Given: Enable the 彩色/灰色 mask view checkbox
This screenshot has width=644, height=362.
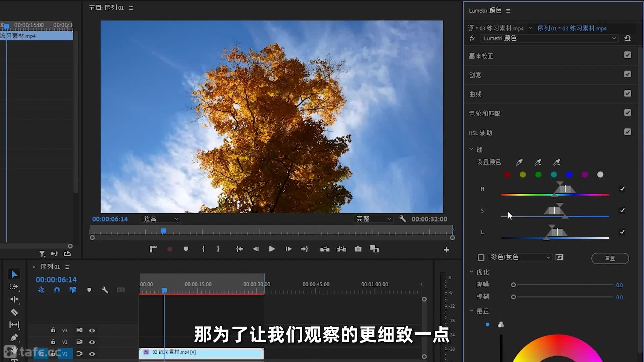Looking at the screenshot, I should click(x=481, y=257).
